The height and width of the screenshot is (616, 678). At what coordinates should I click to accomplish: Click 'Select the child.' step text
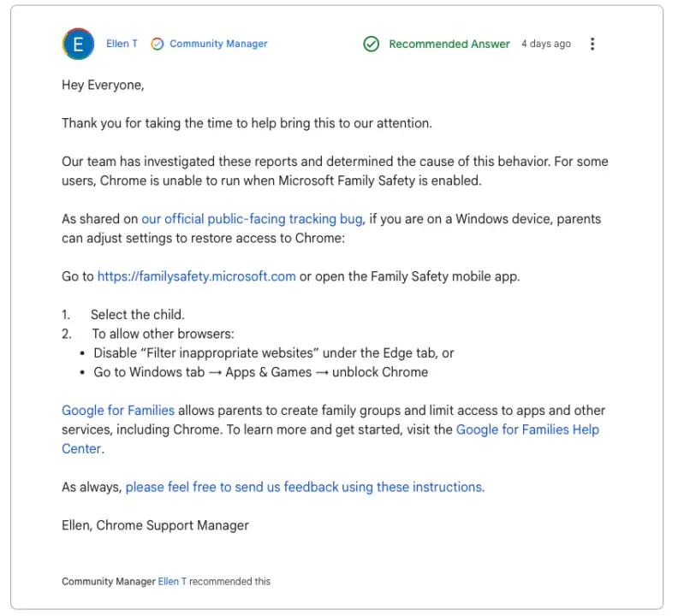tap(138, 315)
